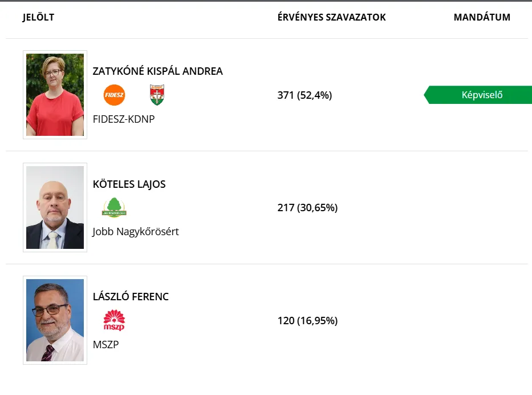Click the FIDESZ-KDNP party label
532x395 pixels.
click(124, 119)
